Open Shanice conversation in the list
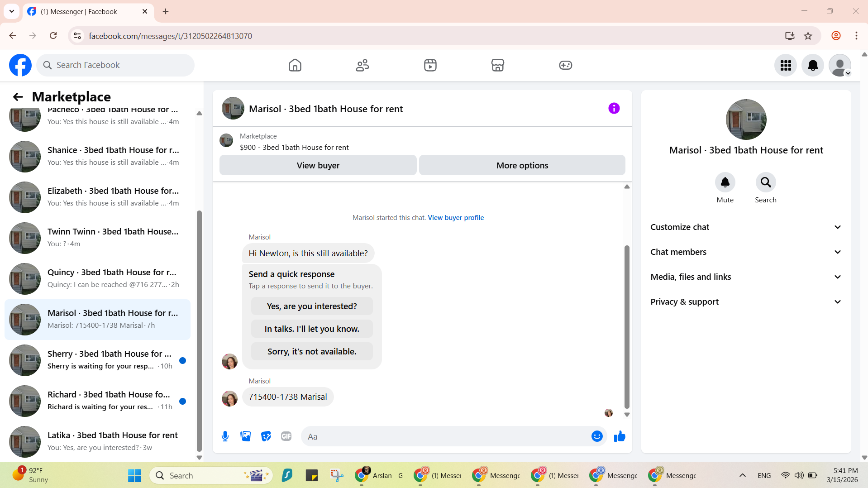 click(x=97, y=156)
